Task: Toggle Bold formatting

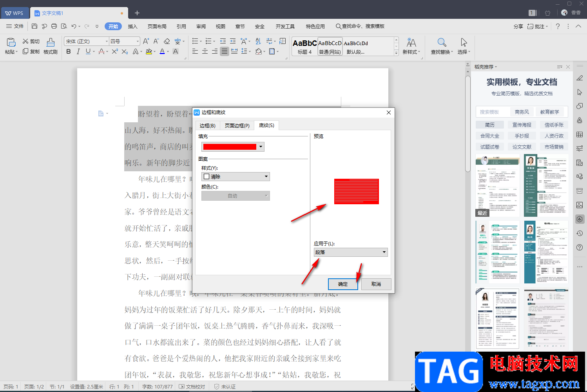Action: click(69, 51)
